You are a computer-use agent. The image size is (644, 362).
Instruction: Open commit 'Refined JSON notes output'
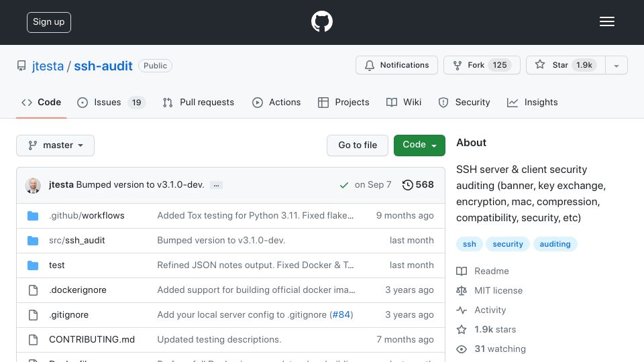click(255, 265)
